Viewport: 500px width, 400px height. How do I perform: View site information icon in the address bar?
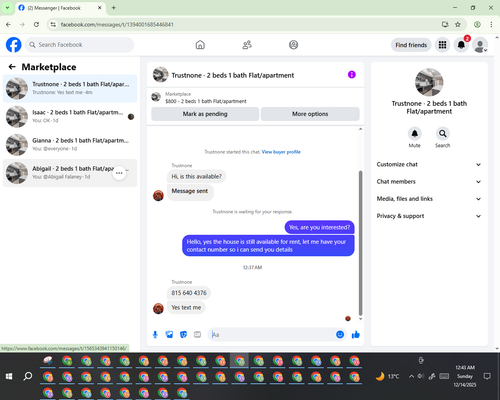point(53,24)
